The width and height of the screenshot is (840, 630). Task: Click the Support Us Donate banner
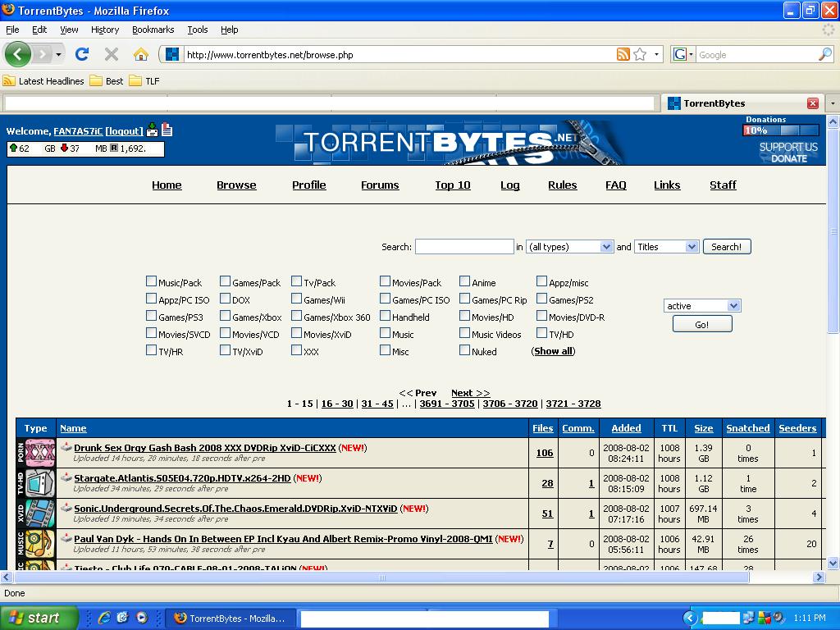[788, 152]
